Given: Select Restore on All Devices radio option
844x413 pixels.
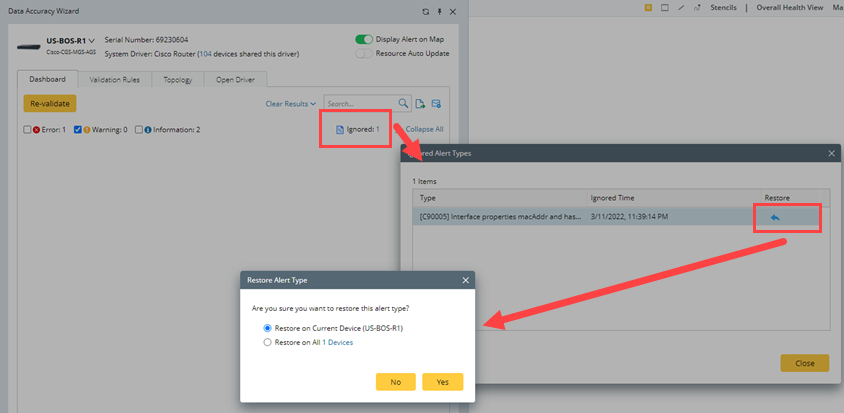Looking at the screenshot, I should (x=267, y=342).
